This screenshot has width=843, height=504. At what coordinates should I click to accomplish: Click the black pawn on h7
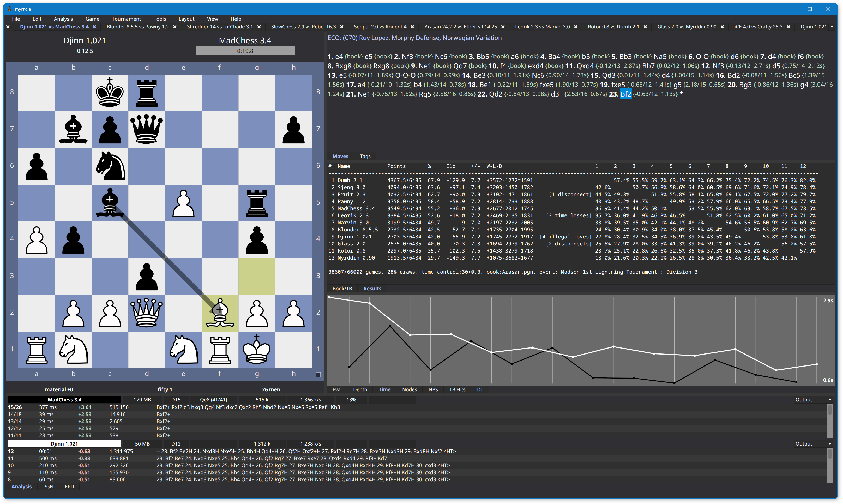pos(293,129)
